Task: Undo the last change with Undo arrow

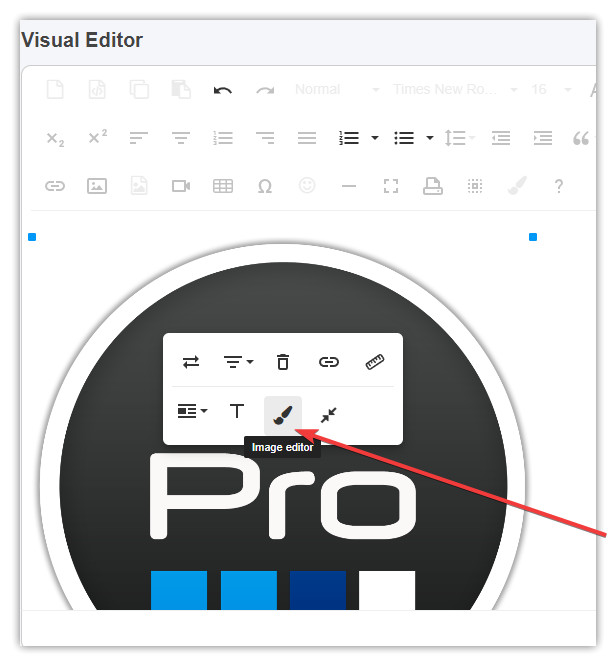Action: pyautogui.click(x=223, y=90)
